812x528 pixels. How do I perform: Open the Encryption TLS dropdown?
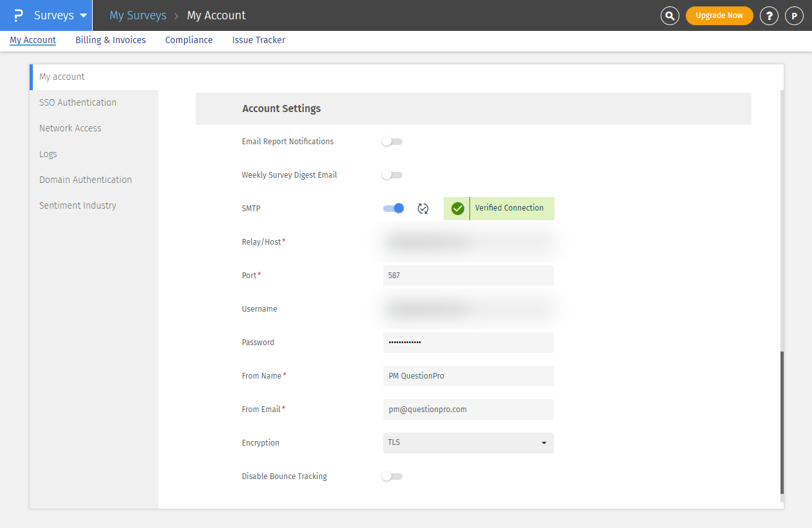(468, 443)
